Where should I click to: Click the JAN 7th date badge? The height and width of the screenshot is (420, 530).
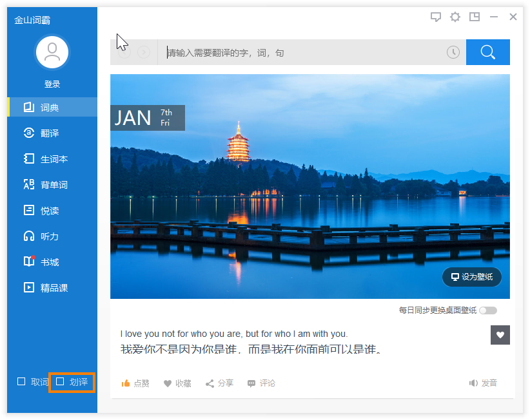148,118
